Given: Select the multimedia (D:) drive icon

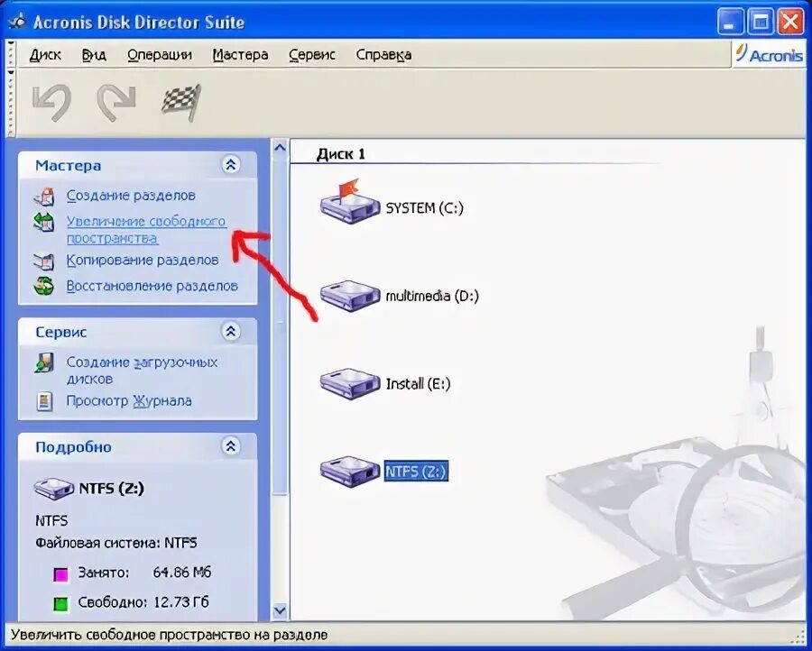Looking at the screenshot, I should click(349, 296).
